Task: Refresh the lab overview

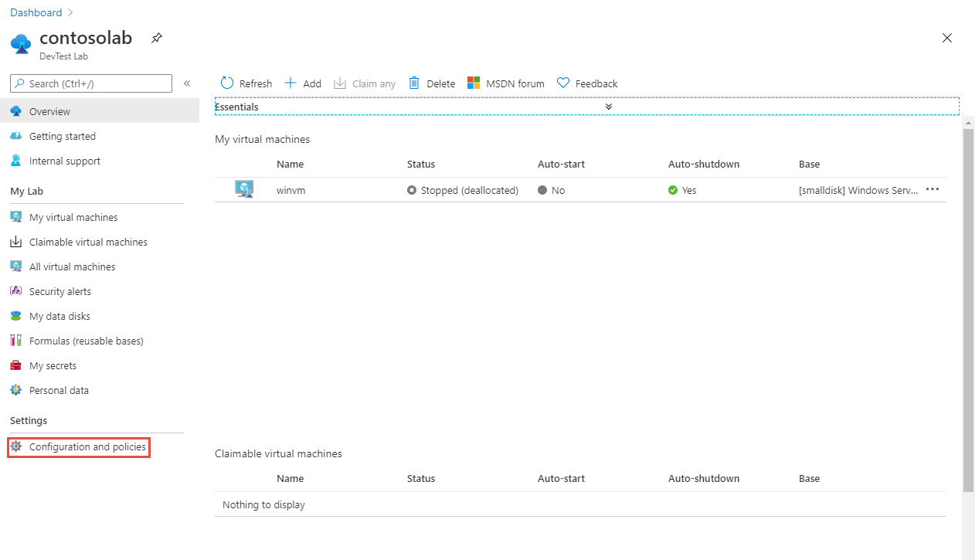Action: [246, 83]
